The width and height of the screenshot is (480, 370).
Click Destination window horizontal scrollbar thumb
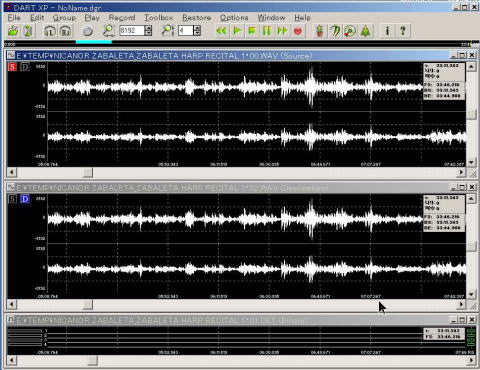coord(88,304)
